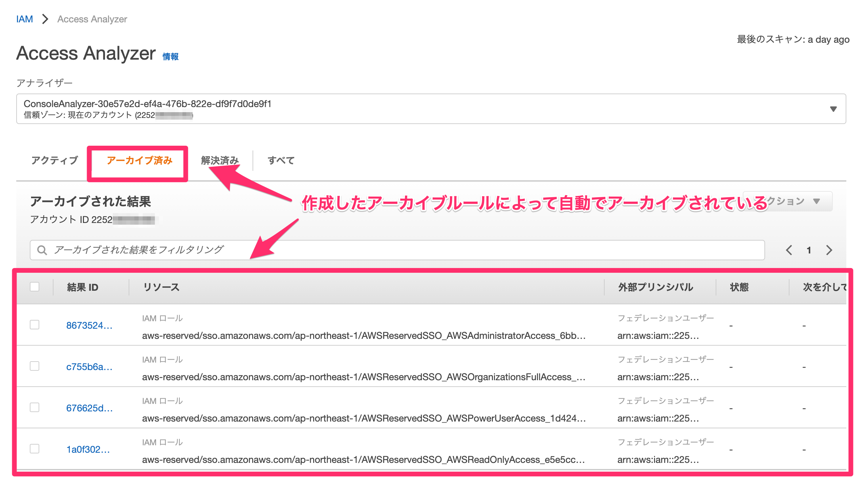
Task: Sort by the リソース column header
Action: 161,287
